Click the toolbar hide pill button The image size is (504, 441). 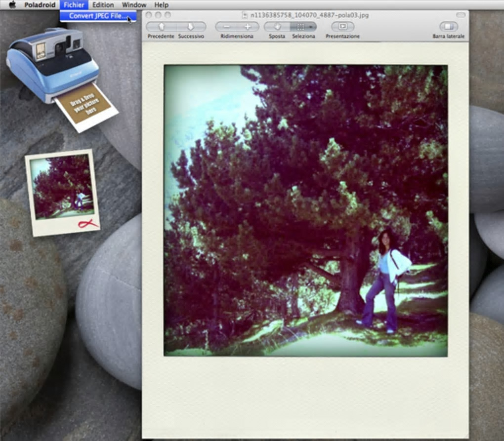click(x=461, y=15)
